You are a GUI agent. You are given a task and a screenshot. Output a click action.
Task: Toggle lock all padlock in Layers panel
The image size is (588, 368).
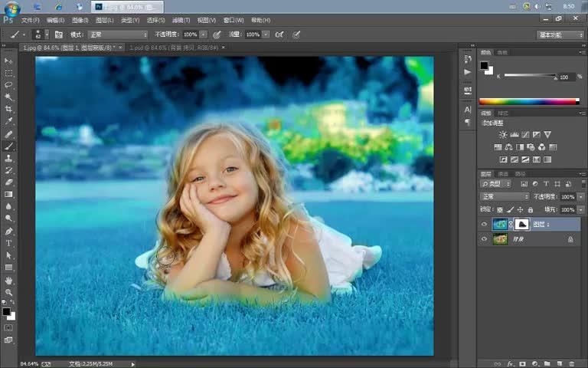pyautogui.click(x=531, y=209)
